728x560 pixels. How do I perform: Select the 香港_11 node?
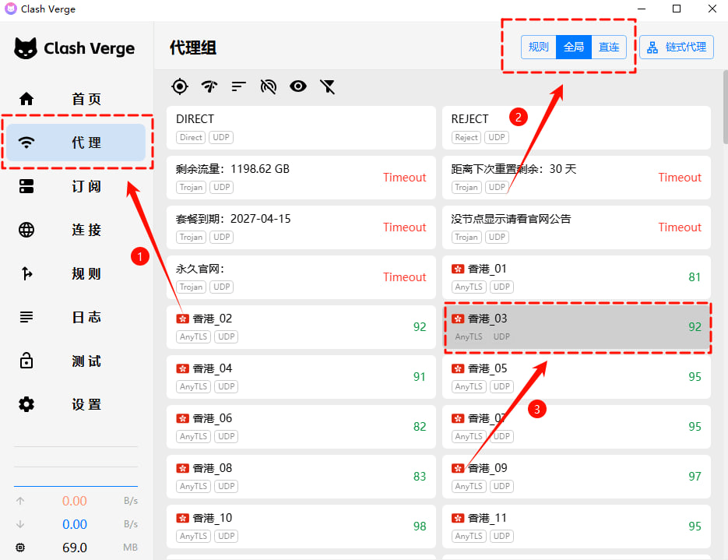point(576,526)
